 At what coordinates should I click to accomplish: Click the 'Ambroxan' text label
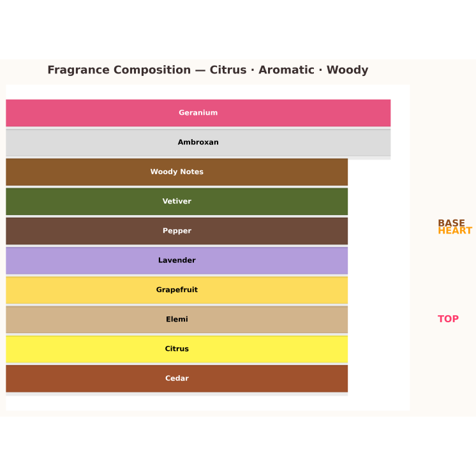click(198, 142)
